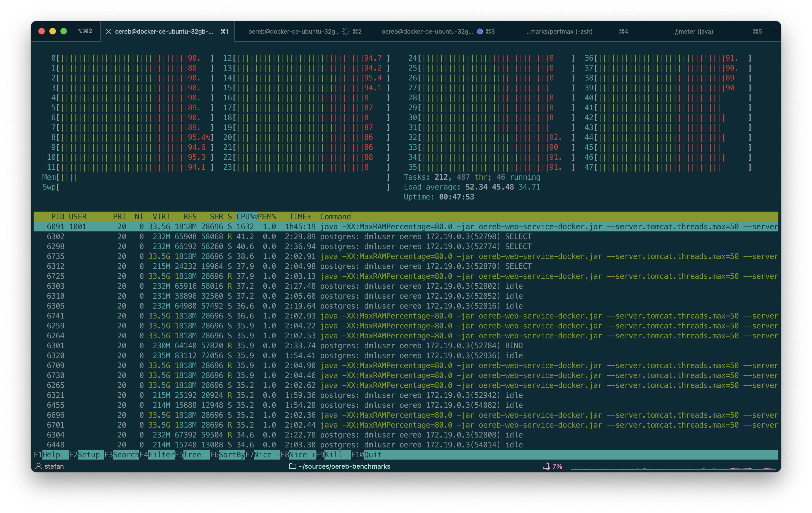Select java process row PID 6709
Viewport: 812px width, 513px height.
[406, 366]
